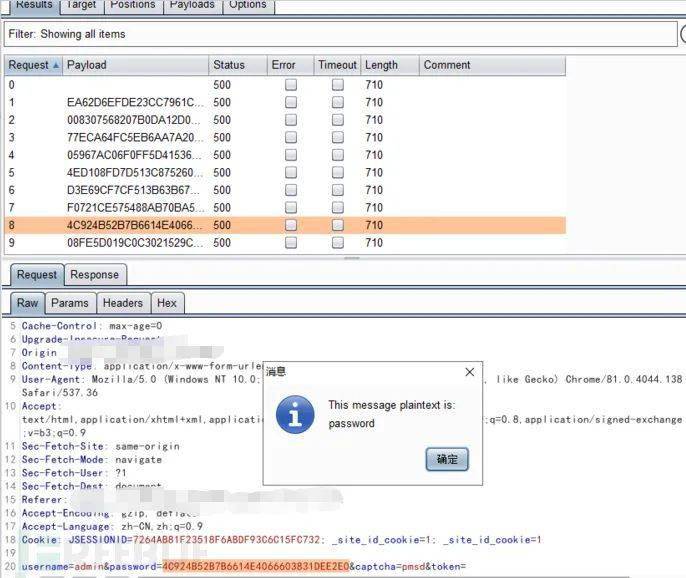Select request row 4 with payload 05967AC06F0FF5D41536
This screenshot has width=686, height=578.
pos(135,155)
